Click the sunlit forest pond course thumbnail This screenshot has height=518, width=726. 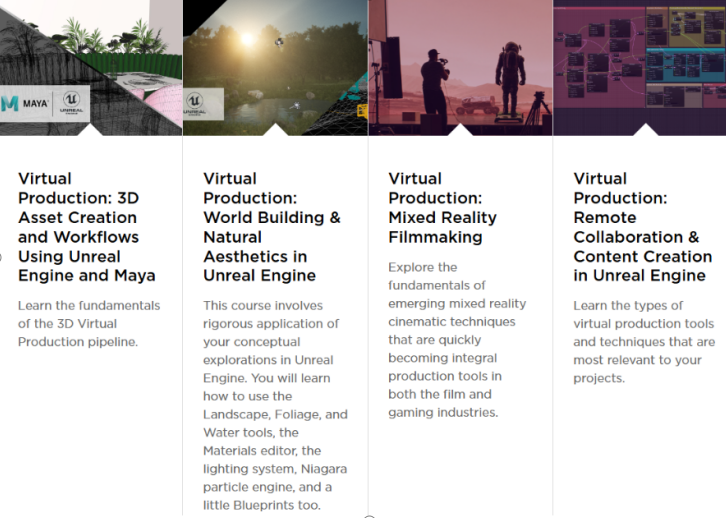coord(275,68)
